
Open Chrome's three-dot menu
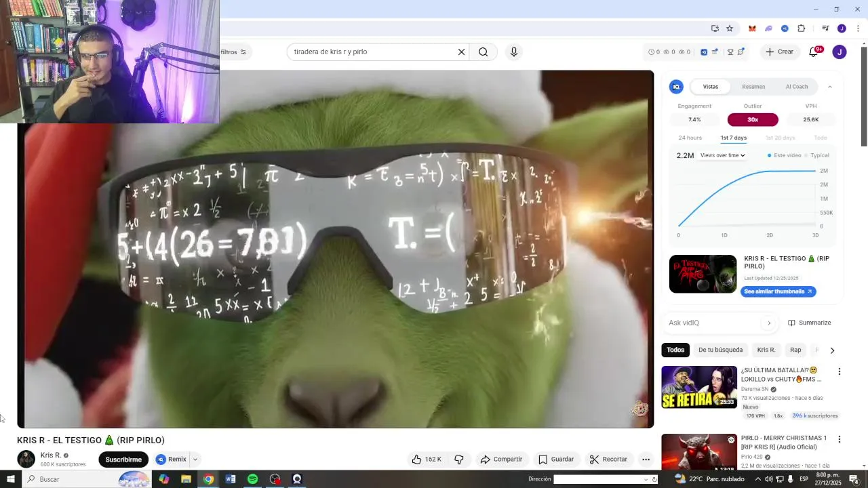coord(858,28)
